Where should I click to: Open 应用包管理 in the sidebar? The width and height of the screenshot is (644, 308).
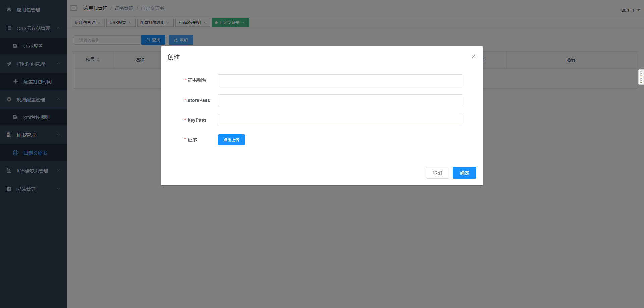tap(29, 10)
